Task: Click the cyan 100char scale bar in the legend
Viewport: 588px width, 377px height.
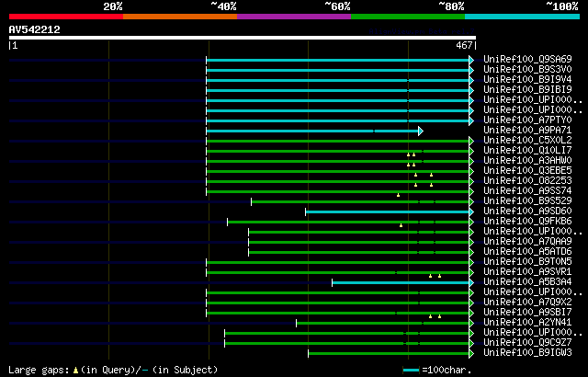Action: (411, 371)
